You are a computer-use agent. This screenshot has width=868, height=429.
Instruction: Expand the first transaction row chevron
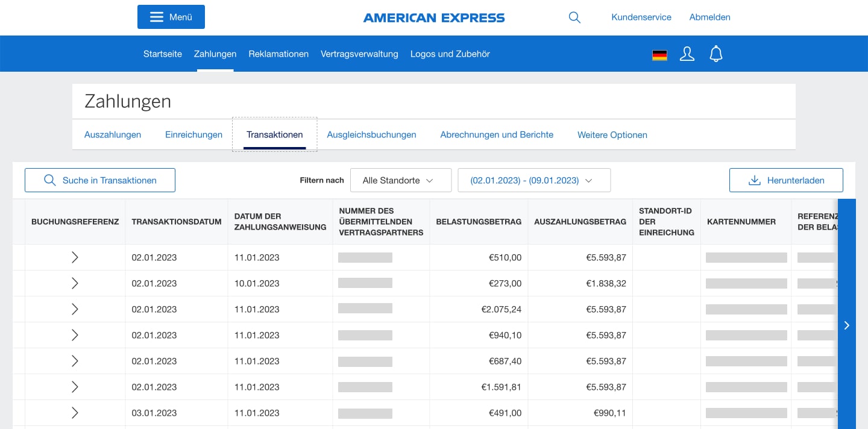click(x=75, y=257)
